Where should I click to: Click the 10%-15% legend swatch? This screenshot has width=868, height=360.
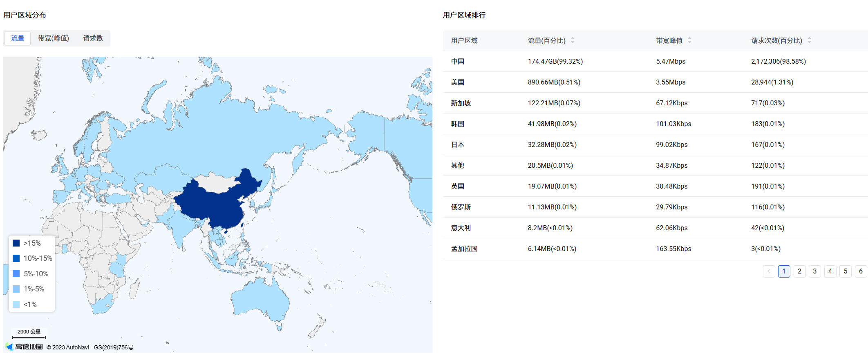(x=16, y=258)
